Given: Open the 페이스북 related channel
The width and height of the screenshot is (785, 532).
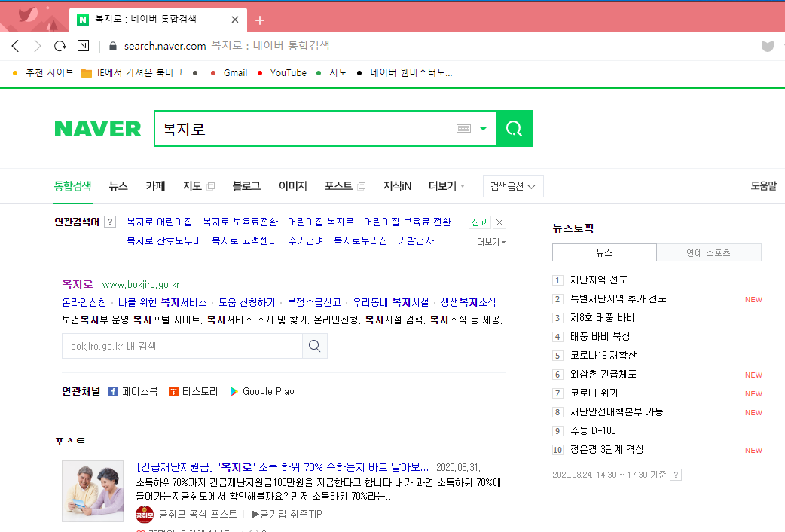Looking at the screenshot, I should point(133,391).
